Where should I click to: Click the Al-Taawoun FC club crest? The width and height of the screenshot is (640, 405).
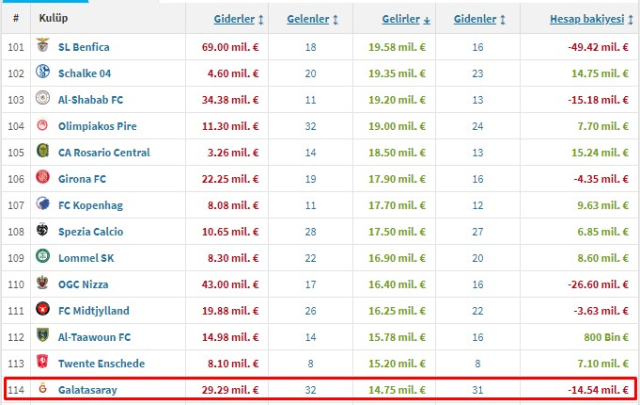click(43, 335)
